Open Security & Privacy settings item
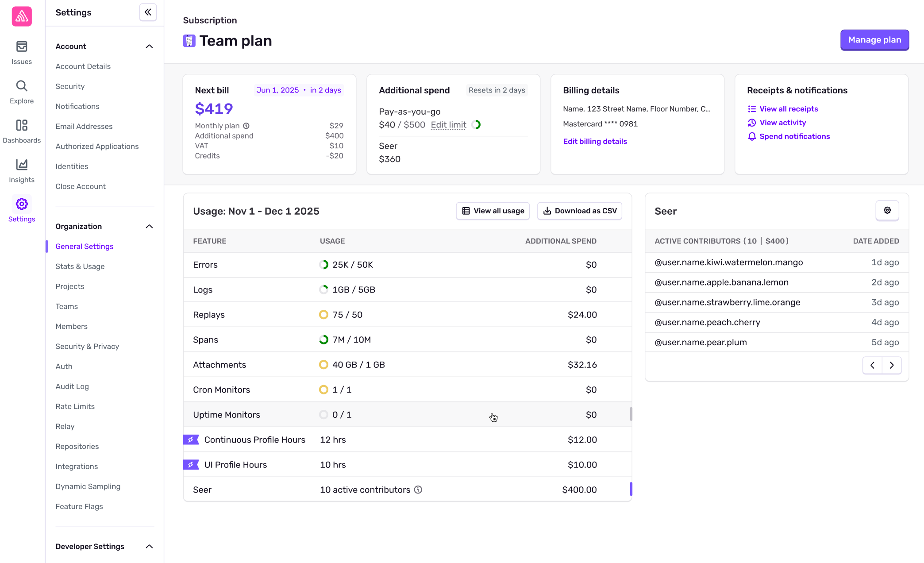 [x=87, y=347]
